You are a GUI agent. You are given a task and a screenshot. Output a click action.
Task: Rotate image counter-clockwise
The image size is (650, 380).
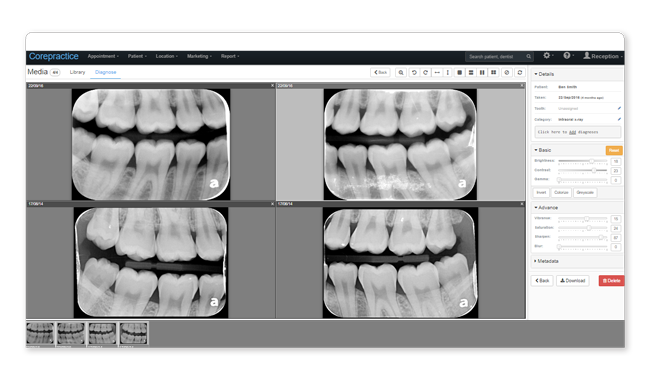click(414, 73)
